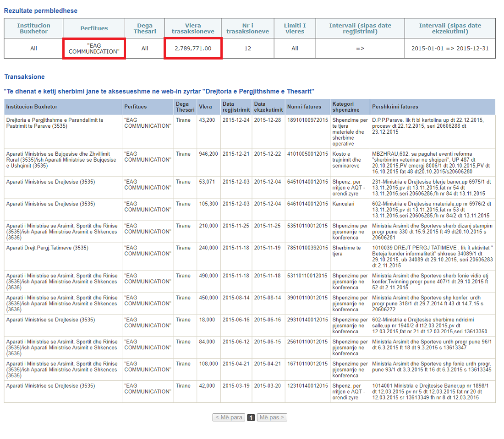
Task: Select page number 1 in pagination
Action: tap(251, 417)
